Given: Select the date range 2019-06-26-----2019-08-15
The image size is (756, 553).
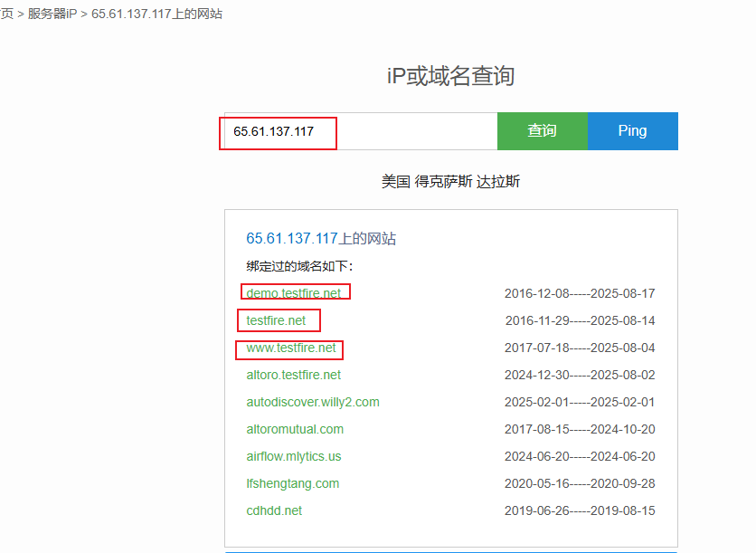Looking at the screenshot, I should [x=580, y=510].
